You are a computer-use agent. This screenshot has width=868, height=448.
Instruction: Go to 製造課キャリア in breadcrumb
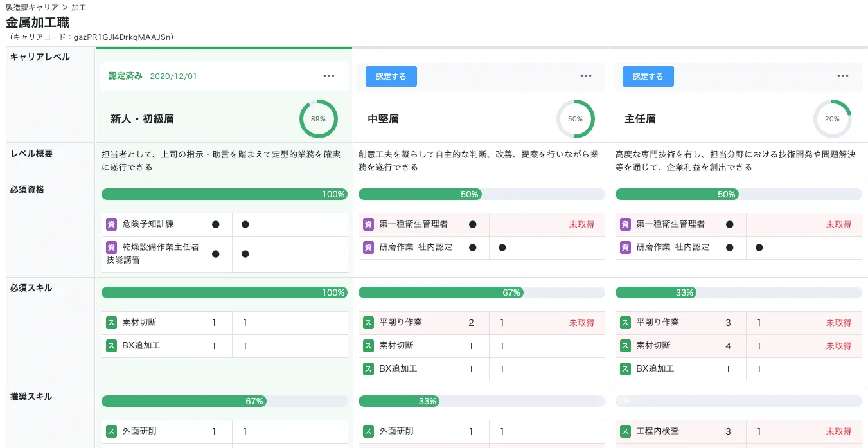[x=31, y=8]
